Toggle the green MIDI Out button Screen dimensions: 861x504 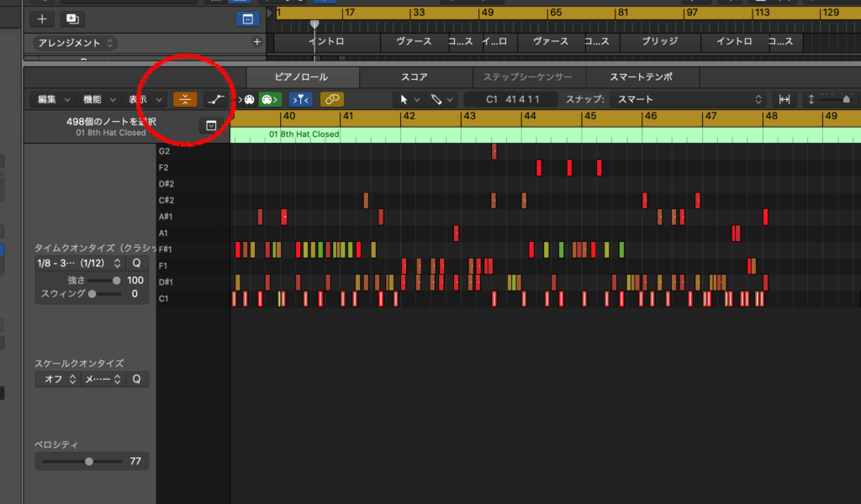point(270,99)
